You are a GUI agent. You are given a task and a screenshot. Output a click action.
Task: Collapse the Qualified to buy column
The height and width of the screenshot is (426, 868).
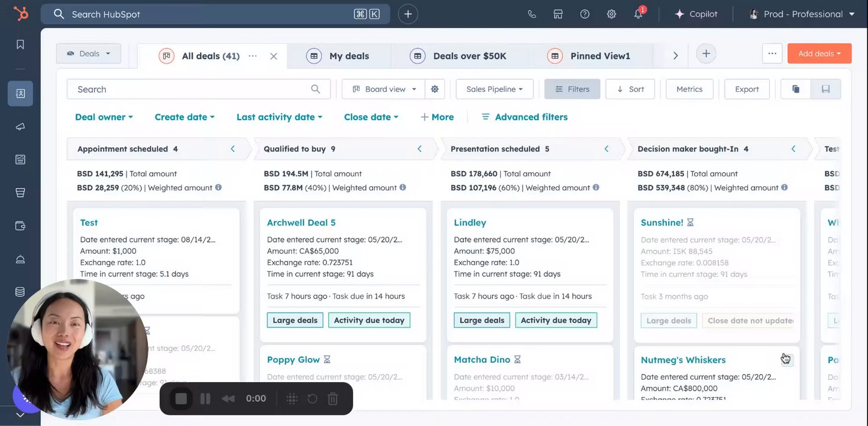point(419,149)
